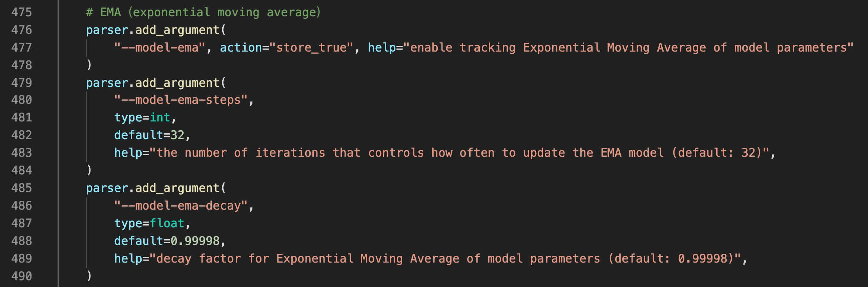The height and width of the screenshot is (287, 868).
Task: Click the "--model-ema-steps" string
Action: tap(181, 100)
